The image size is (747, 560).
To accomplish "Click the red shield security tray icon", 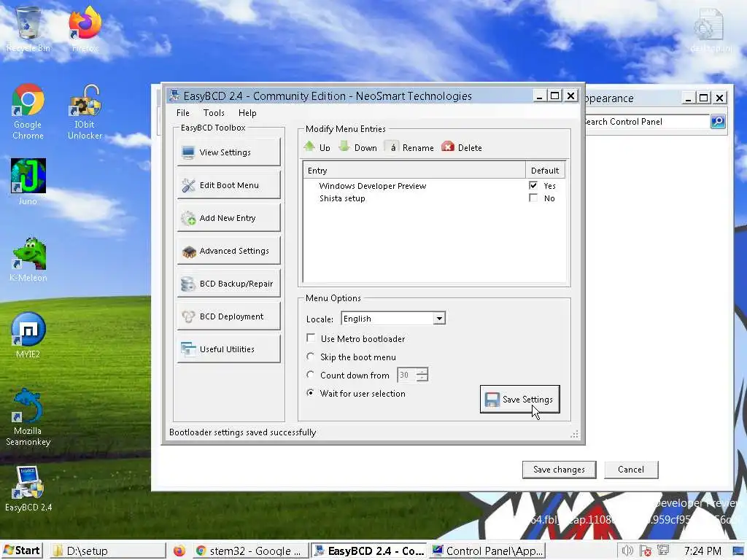I will (x=646, y=551).
